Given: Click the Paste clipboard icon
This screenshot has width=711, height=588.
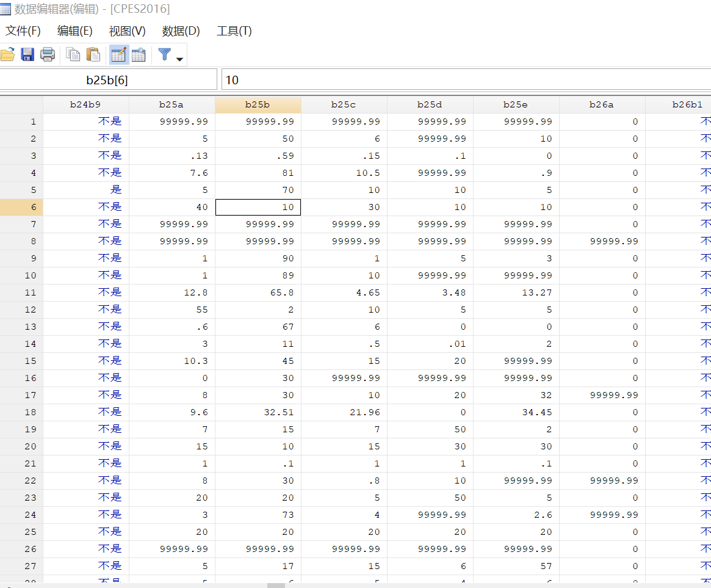Looking at the screenshot, I should click(x=93, y=55).
